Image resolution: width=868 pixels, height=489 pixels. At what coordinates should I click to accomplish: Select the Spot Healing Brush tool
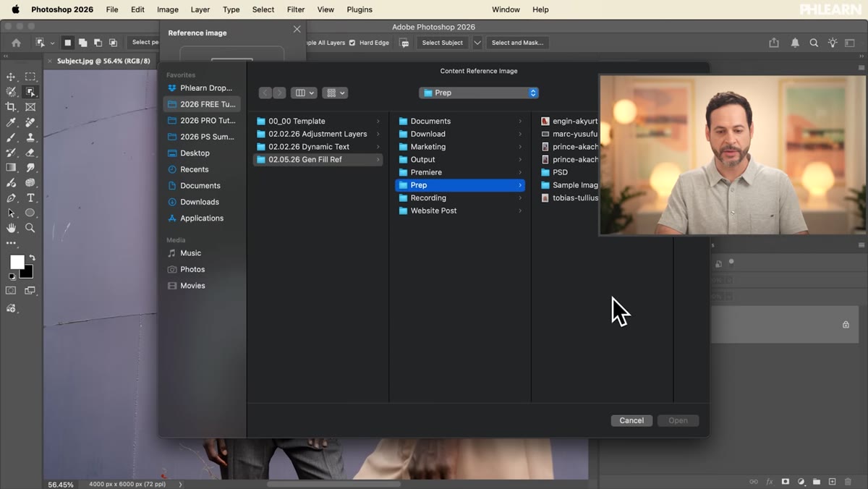[30, 122]
